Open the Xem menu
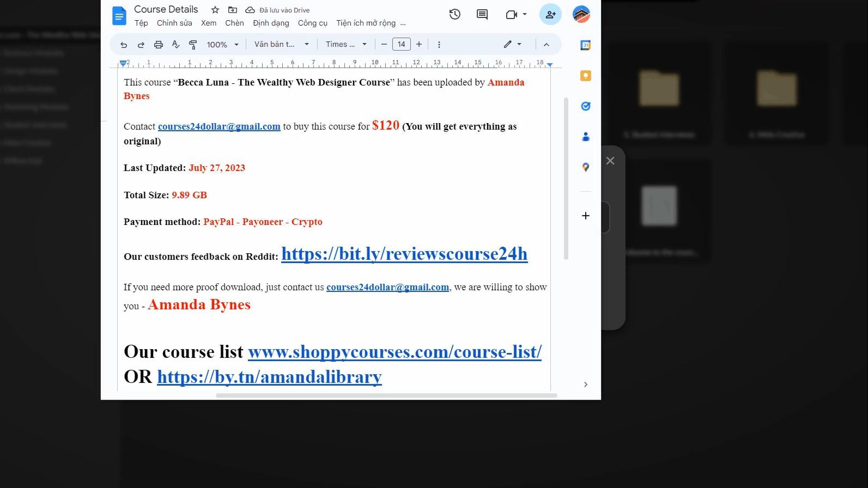The height and width of the screenshot is (488, 868). click(209, 23)
